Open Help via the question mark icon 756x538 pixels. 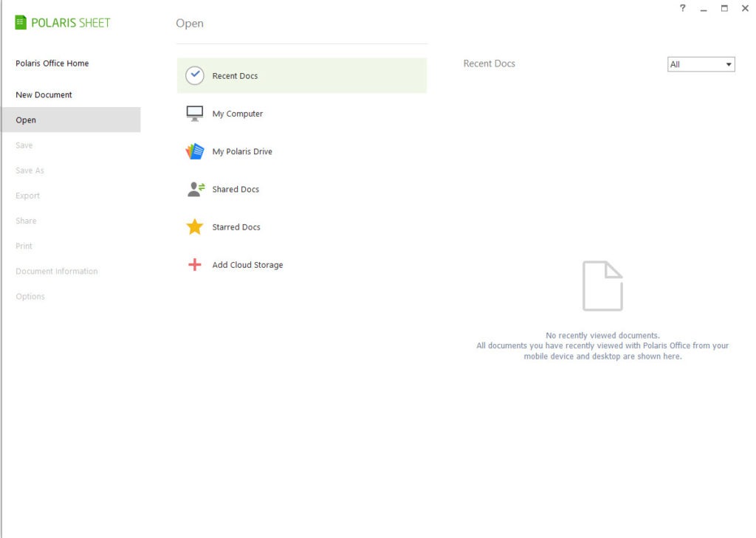(x=682, y=8)
